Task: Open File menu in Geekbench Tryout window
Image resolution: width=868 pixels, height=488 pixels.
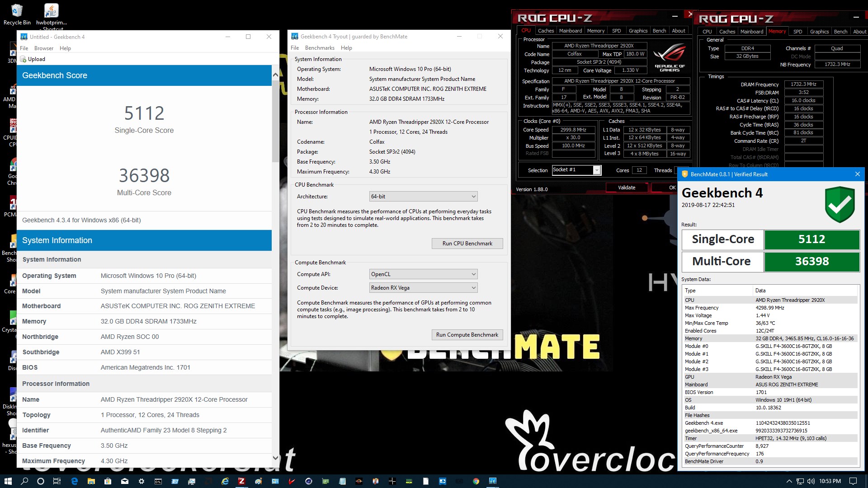Action: pos(295,48)
